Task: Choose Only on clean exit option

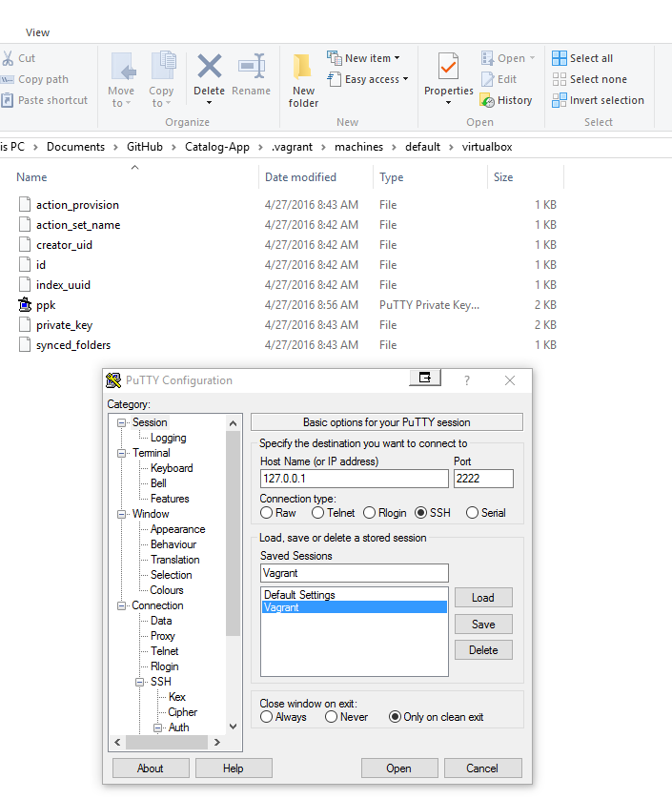Action: click(x=395, y=716)
